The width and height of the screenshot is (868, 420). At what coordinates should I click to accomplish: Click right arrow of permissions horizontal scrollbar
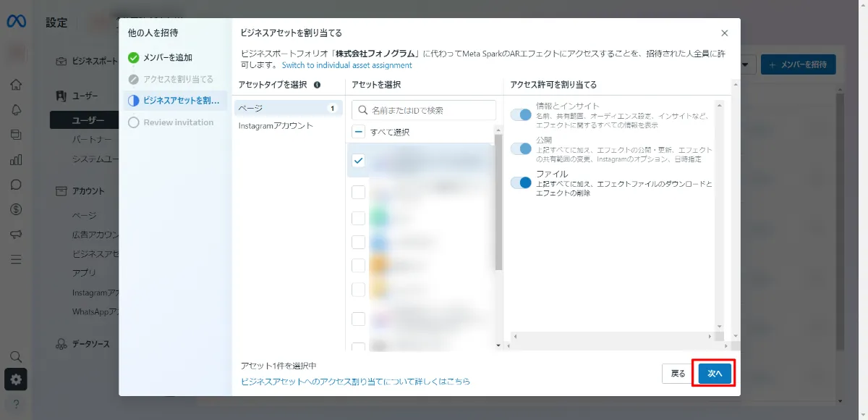(708, 337)
